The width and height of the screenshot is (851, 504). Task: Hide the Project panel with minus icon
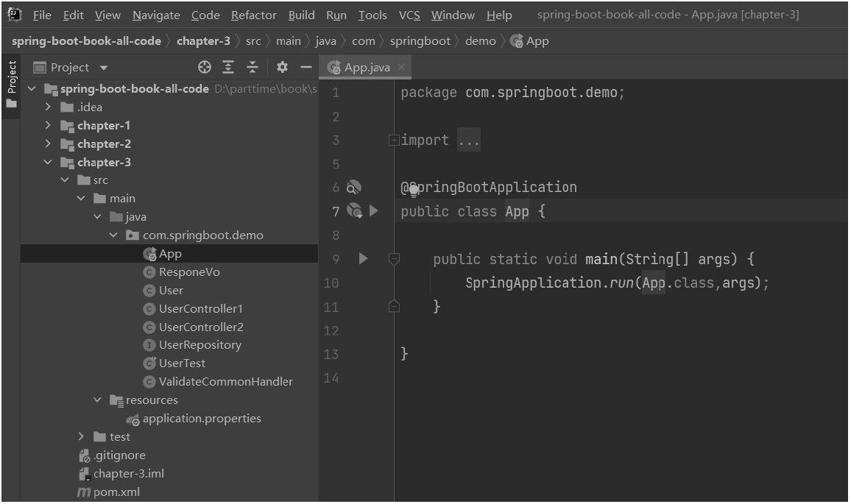point(306,67)
